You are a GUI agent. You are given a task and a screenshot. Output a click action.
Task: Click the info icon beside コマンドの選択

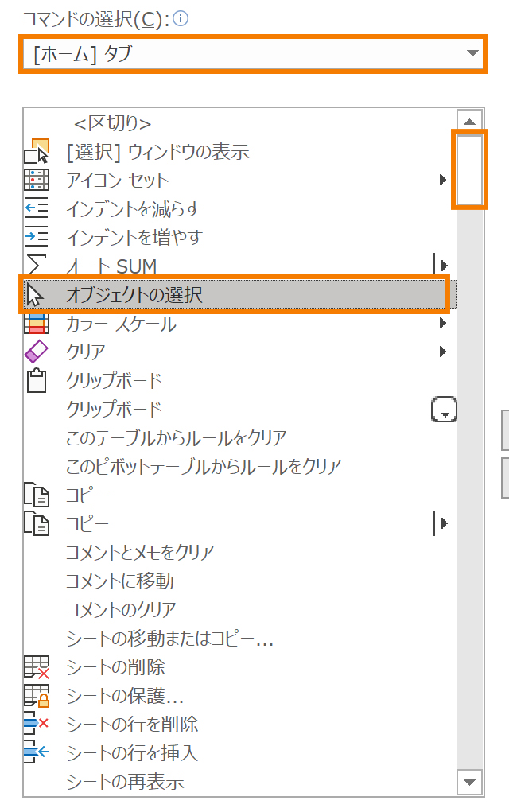click(x=181, y=19)
